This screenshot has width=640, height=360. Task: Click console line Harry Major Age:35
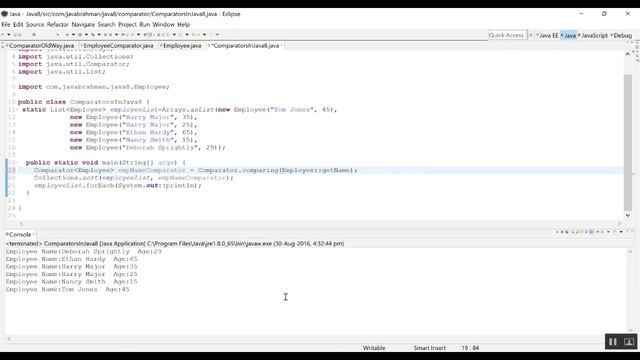pos(71,267)
